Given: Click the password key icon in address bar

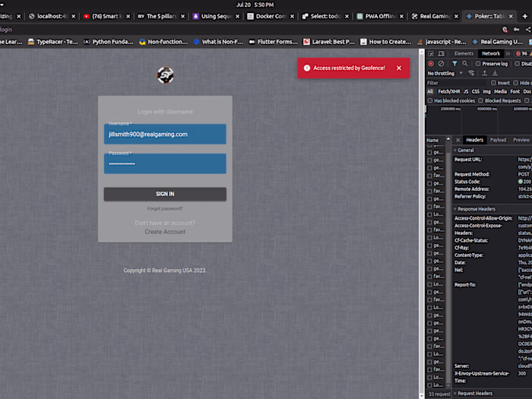Looking at the screenshot, I should pyautogui.click(x=516, y=30).
